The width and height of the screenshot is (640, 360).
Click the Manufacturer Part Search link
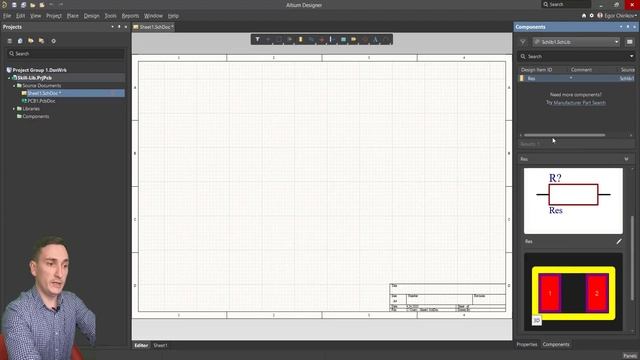coord(580,103)
